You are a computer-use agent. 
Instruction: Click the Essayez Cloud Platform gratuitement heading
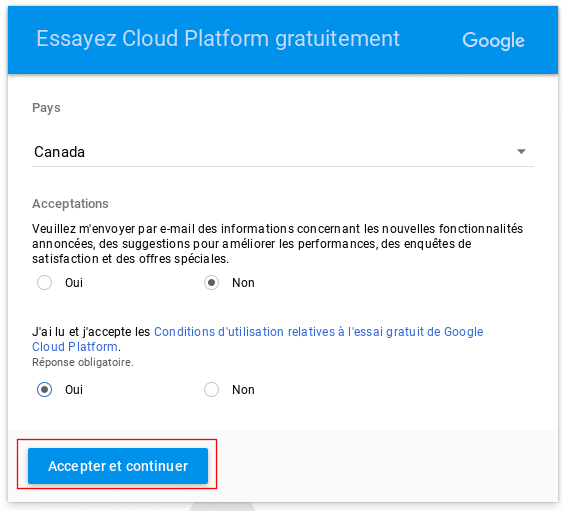[x=218, y=39]
